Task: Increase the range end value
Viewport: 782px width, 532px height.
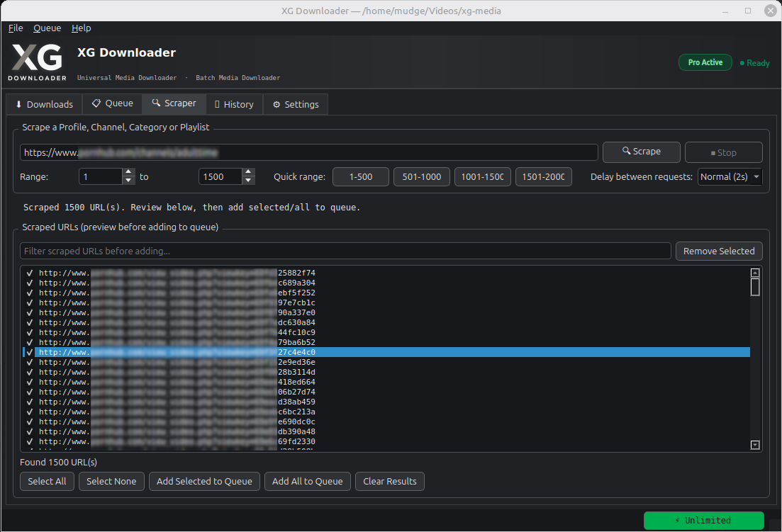Action: 248,172
